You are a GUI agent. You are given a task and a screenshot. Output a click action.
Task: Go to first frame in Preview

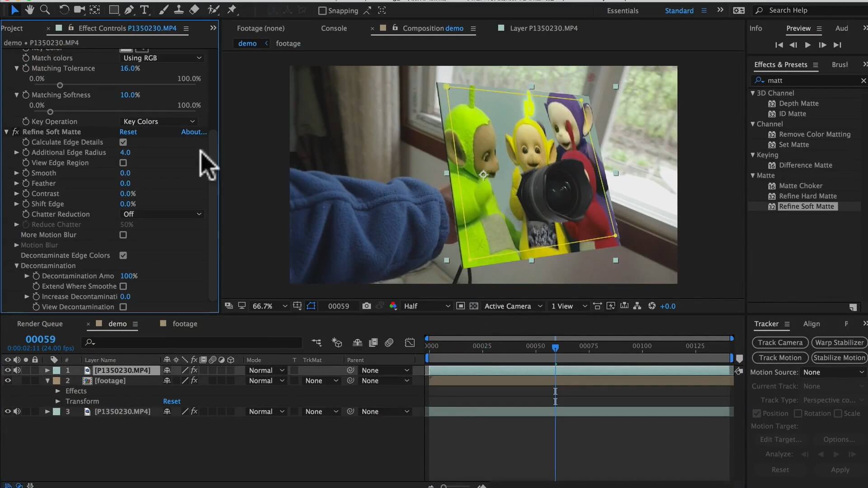coord(778,45)
